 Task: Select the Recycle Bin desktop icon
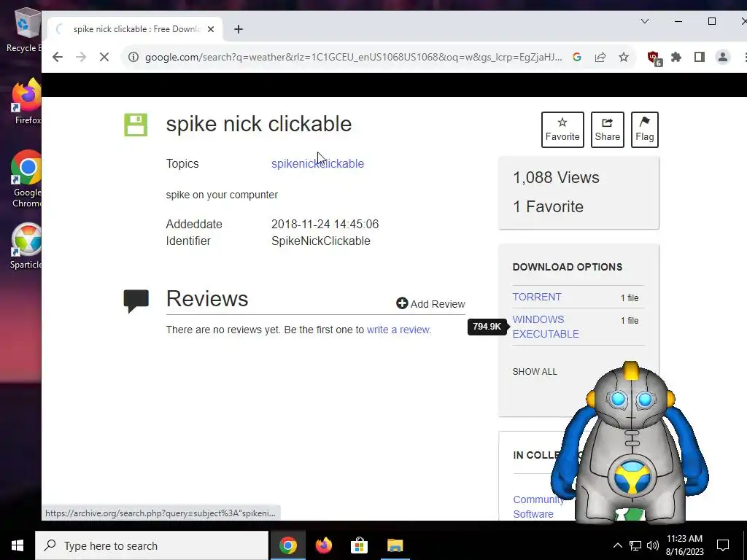click(24, 31)
